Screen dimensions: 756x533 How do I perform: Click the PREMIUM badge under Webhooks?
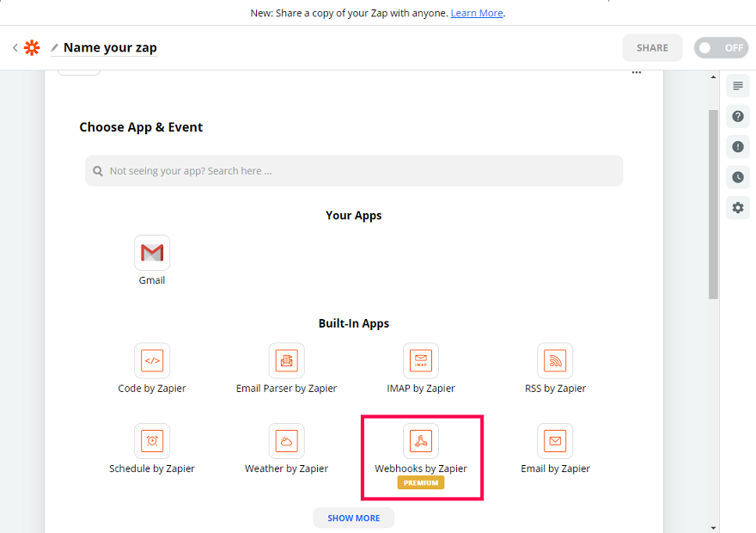pyautogui.click(x=421, y=483)
